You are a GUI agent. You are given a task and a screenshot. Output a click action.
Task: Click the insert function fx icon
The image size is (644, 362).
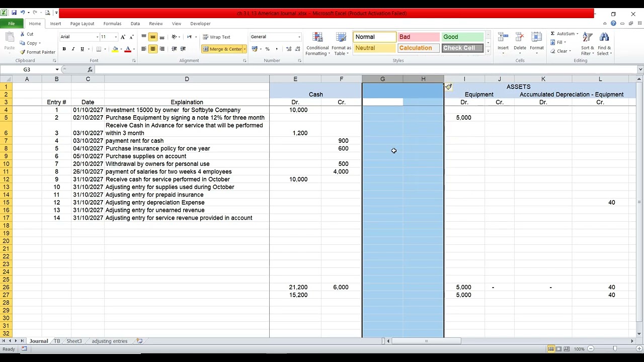point(90,69)
